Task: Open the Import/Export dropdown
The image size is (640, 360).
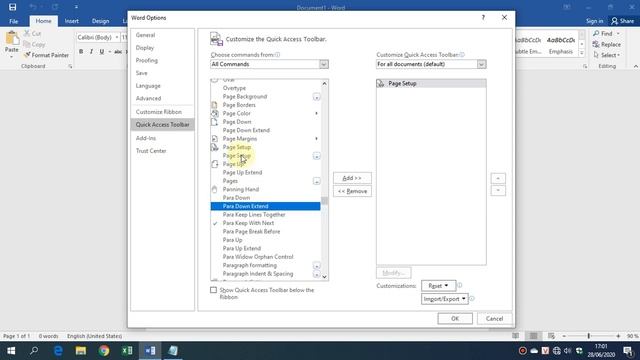Action: click(x=444, y=299)
